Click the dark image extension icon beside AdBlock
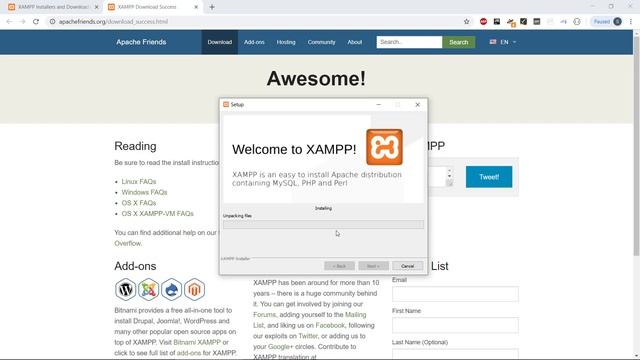 497,22
